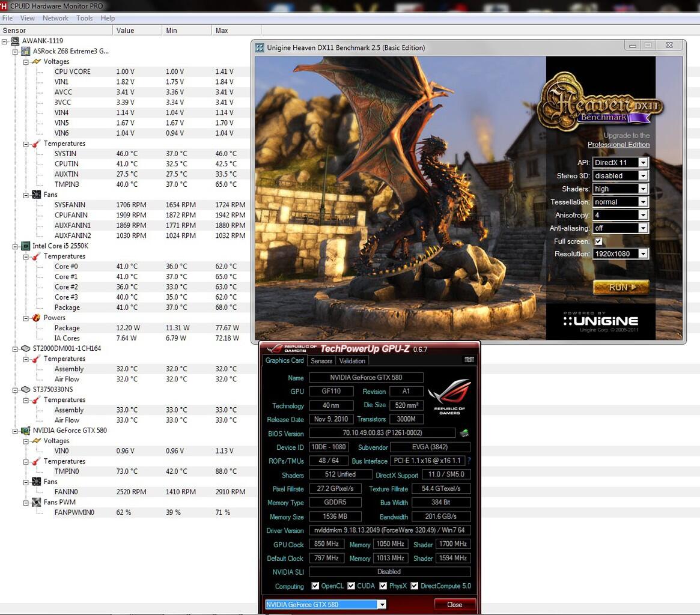This screenshot has height=615, width=700.
Task: Click the GPU Voltages lightning icon
Action: tap(36, 441)
